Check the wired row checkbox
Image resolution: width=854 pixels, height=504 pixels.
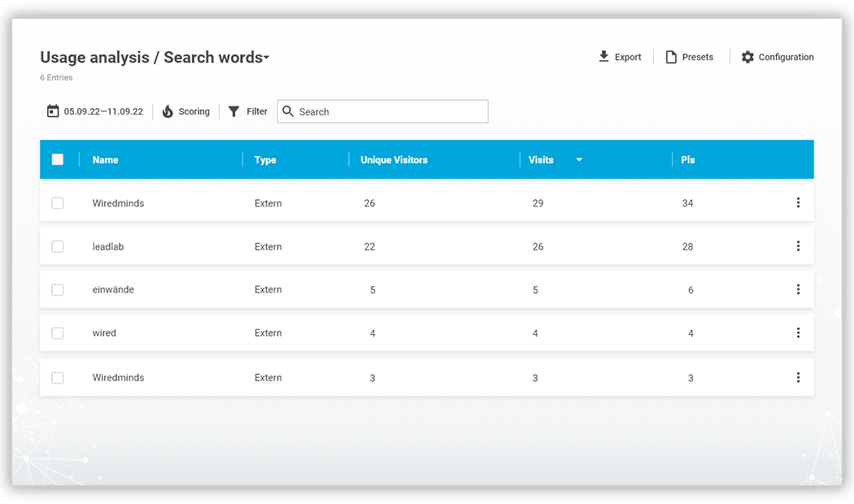click(57, 333)
